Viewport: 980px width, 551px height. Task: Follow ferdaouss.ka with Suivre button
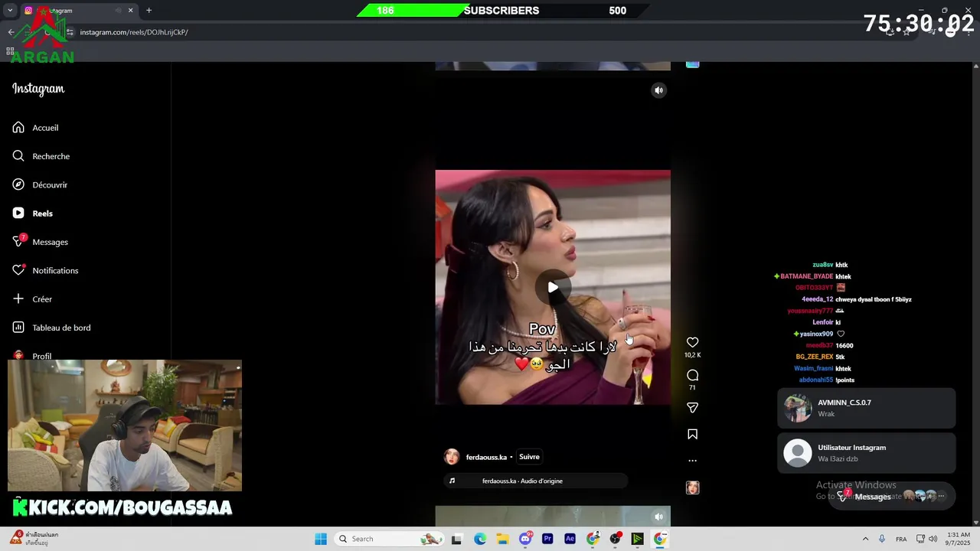(x=529, y=457)
